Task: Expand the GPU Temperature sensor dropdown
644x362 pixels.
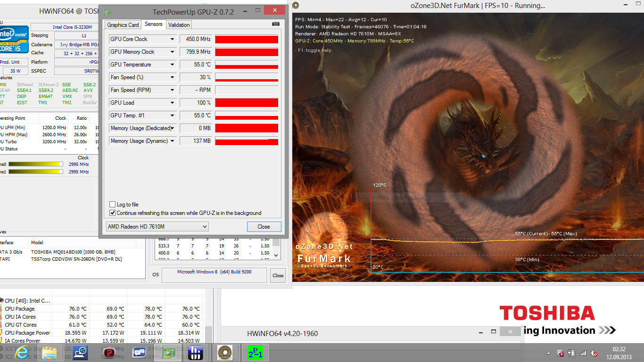Action: pyautogui.click(x=172, y=65)
